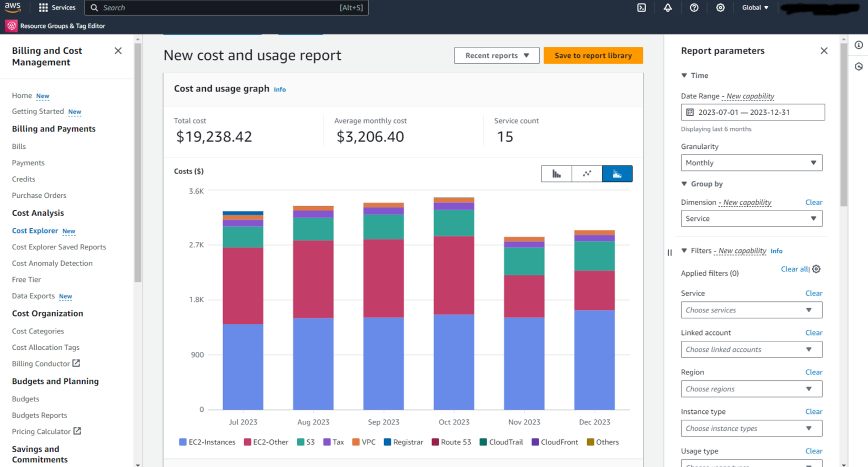Open the Choose regions dropdown
This screenshot has width=868, height=467.
[751, 389]
